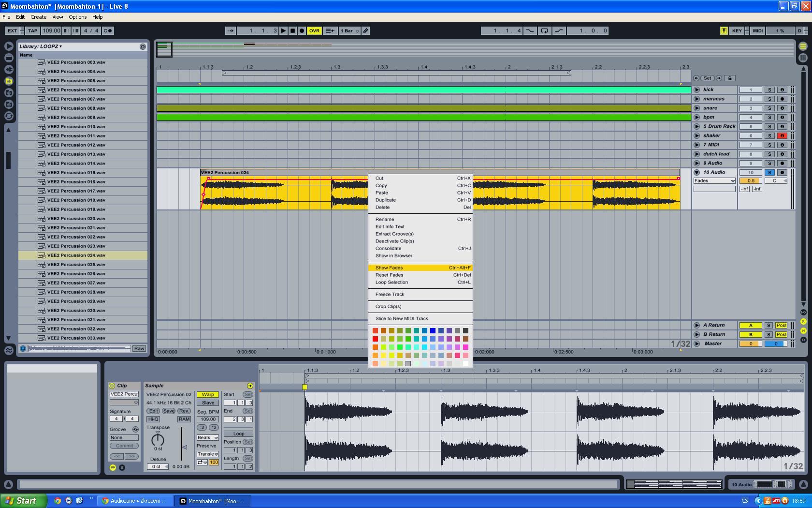
Task: Click the TAP tempo button
Action: (32, 30)
